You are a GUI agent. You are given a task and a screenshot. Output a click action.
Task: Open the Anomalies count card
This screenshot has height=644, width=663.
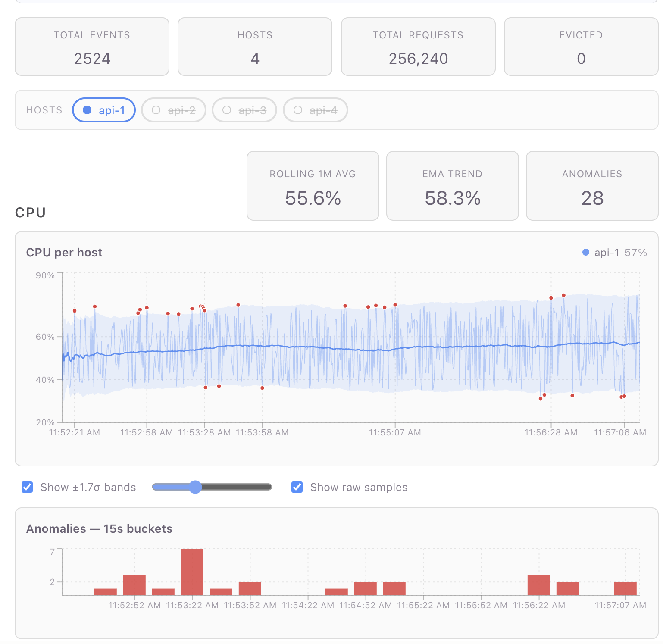(x=591, y=185)
